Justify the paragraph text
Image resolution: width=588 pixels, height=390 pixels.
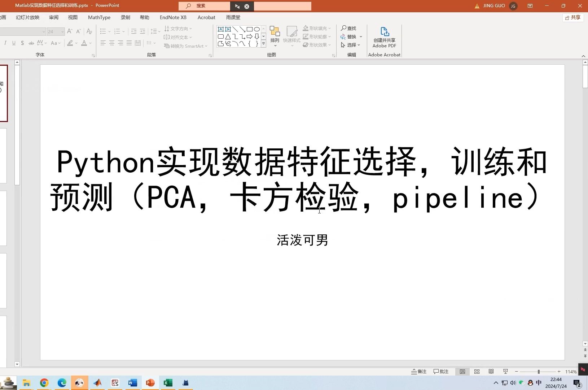(x=129, y=43)
